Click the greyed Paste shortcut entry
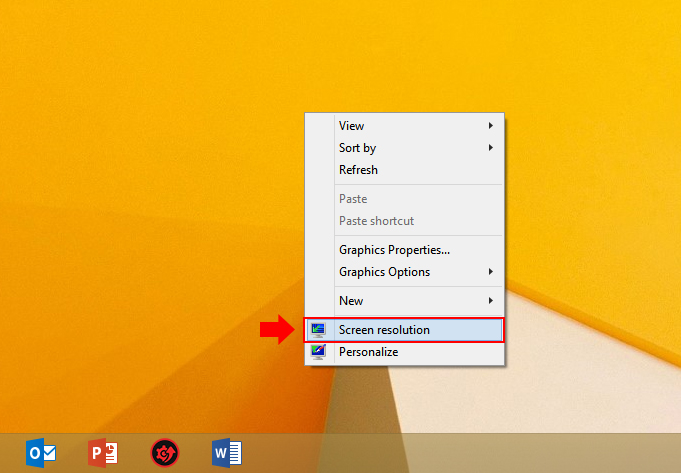 [404, 221]
